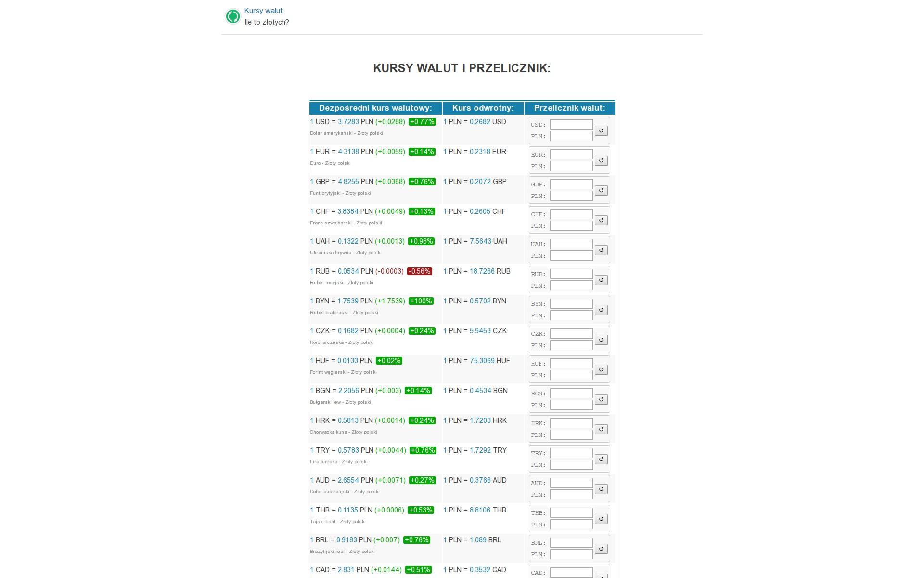The height and width of the screenshot is (578, 924).
Task: Click the +0.98% UAH change badge
Action: (x=422, y=241)
